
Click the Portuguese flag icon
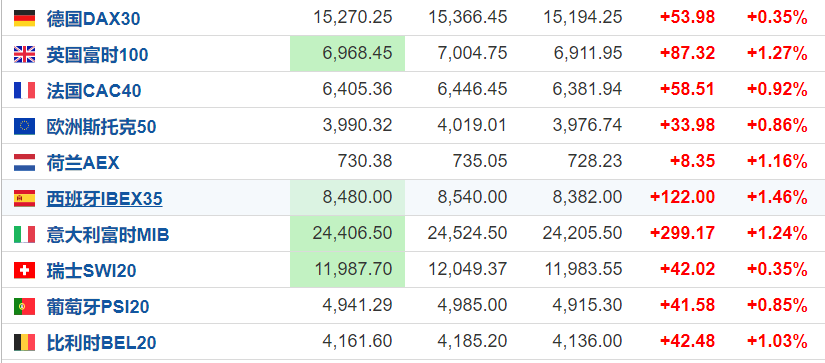coord(24,306)
